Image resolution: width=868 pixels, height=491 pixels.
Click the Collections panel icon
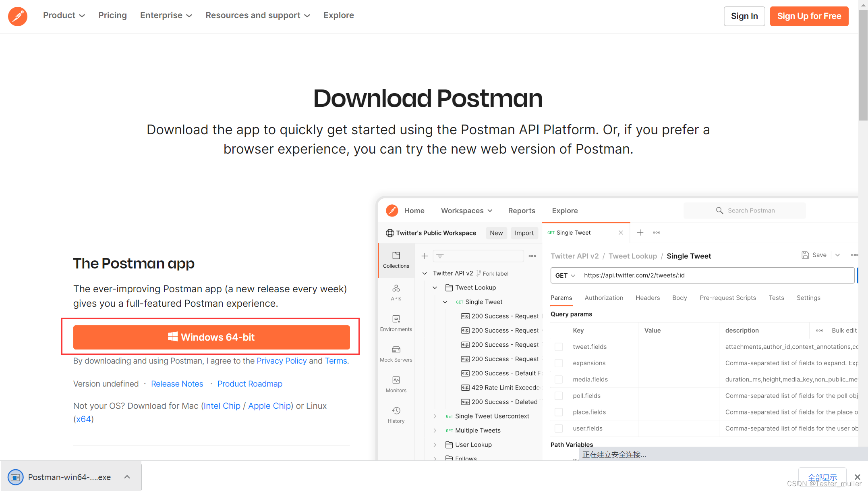pos(396,260)
